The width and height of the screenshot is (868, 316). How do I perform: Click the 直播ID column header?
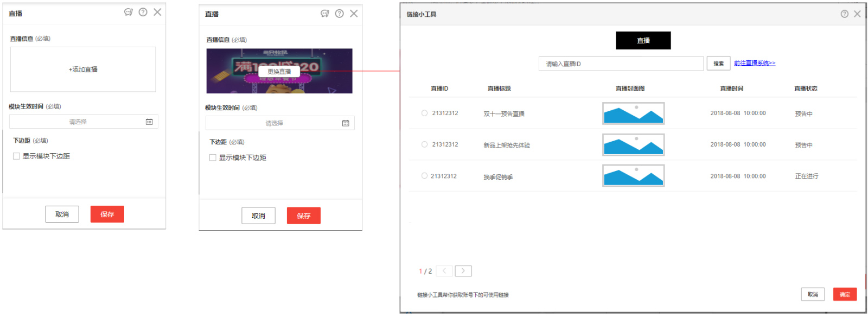point(439,89)
